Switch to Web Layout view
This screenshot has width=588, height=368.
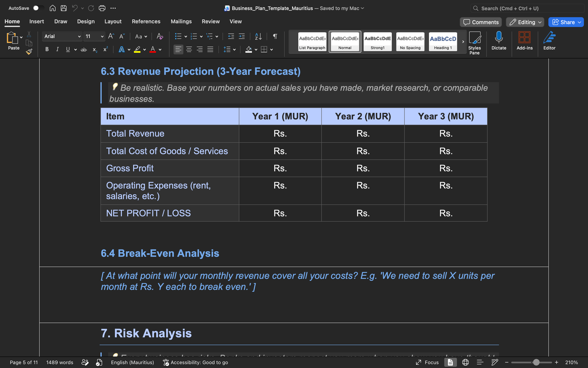click(x=465, y=362)
